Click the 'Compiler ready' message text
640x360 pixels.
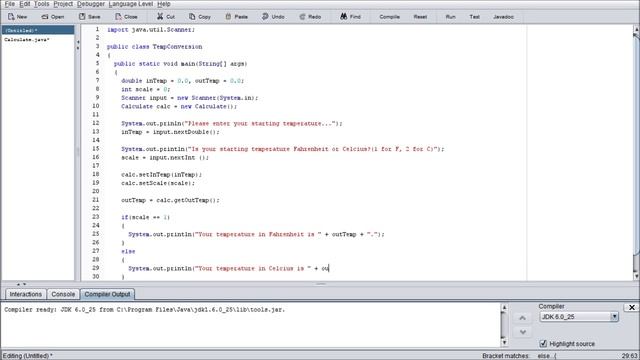point(144,309)
